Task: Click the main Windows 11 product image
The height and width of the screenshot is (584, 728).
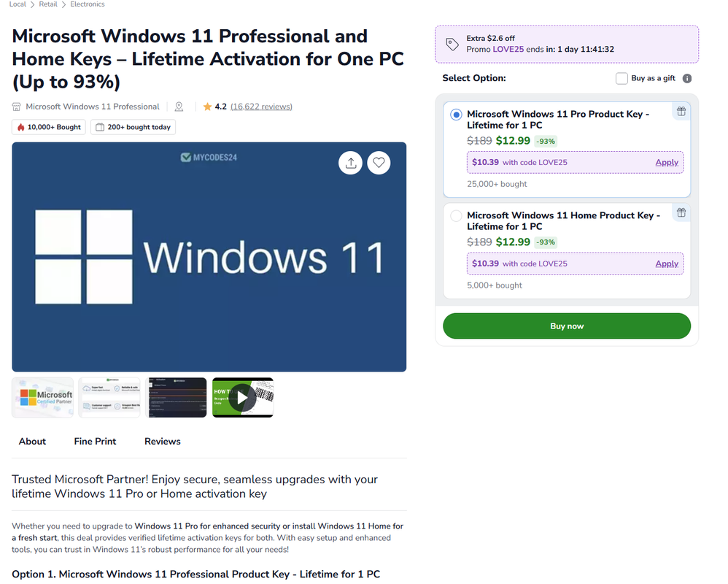Action: [x=209, y=257]
